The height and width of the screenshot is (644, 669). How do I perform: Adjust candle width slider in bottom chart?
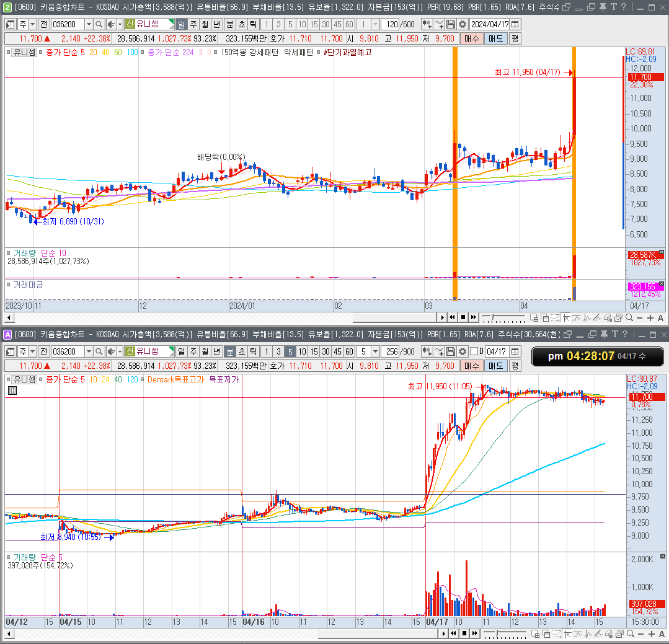505,633
